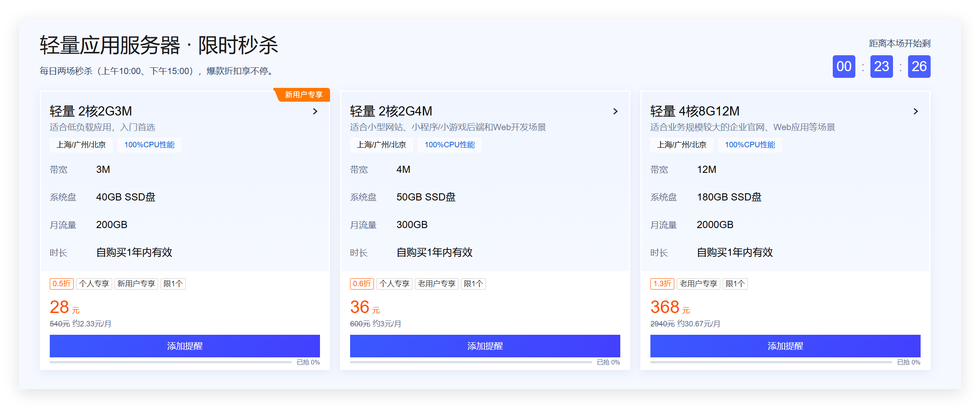This screenshot has width=980, height=408.
Task: Click the countdown hours box showing 00
Action: 844,67
